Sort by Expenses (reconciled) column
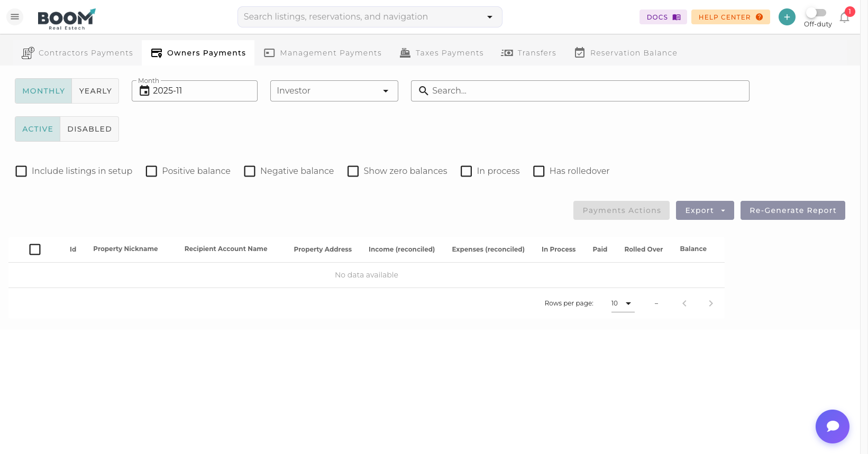 coord(488,249)
